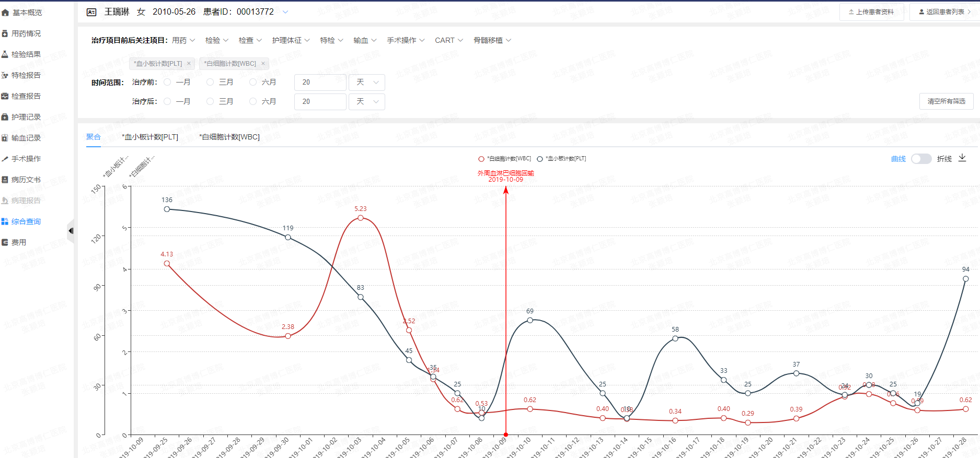Open the 治疗前 unit 天 dropdown

(367, 83)
